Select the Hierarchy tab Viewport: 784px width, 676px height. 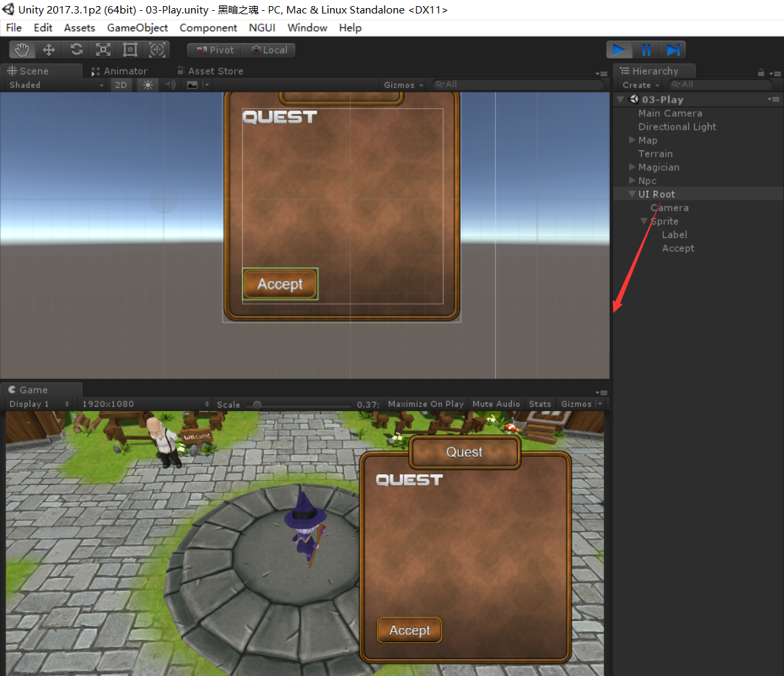[x=654, y=71]
